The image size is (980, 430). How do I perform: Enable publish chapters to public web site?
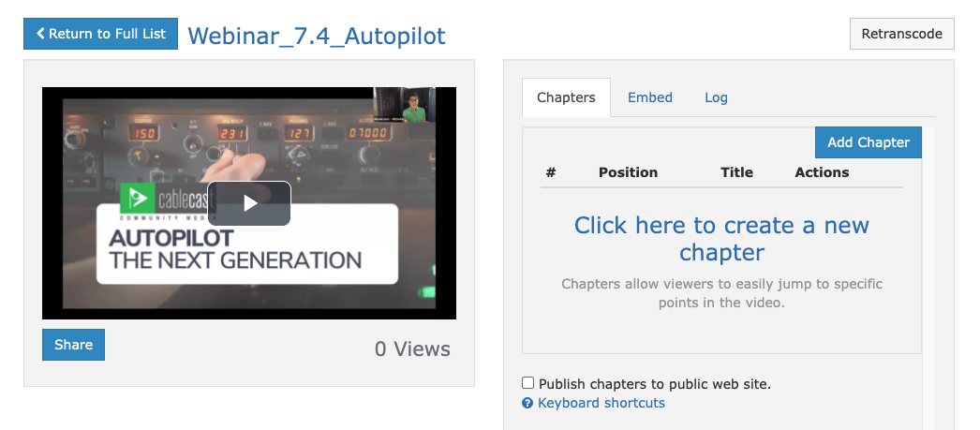pos(528,383)
